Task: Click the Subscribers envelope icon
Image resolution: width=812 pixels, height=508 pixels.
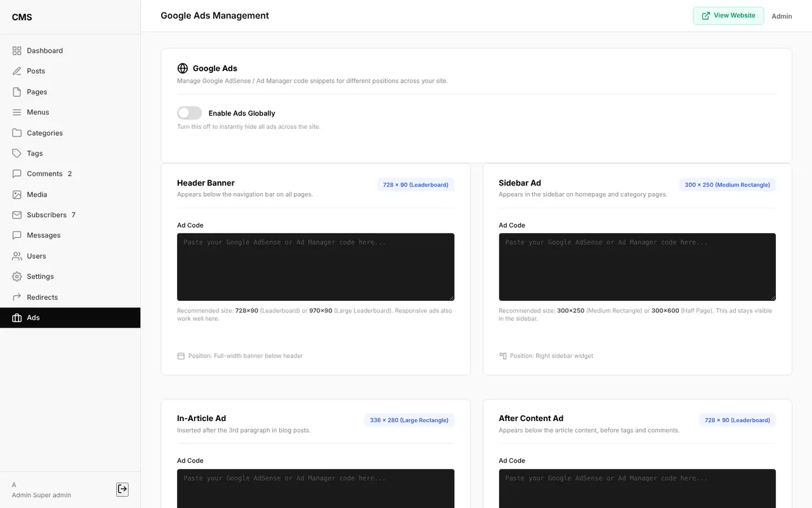Action: click(16, 215)
